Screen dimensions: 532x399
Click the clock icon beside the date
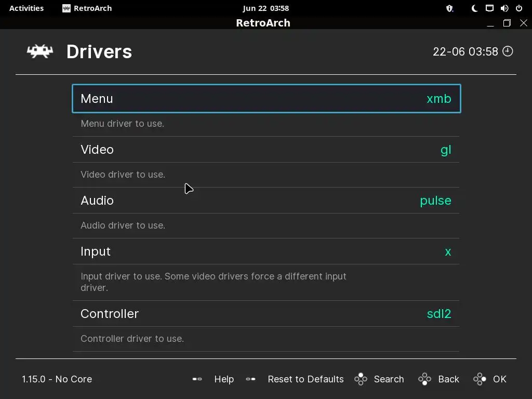point(508,51)
